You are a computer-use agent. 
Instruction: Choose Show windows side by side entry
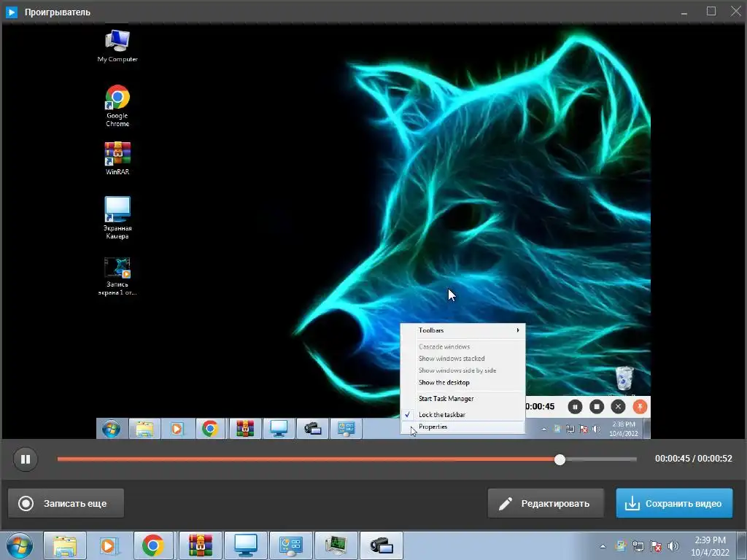pyautogui.click(x=463, y=370)
